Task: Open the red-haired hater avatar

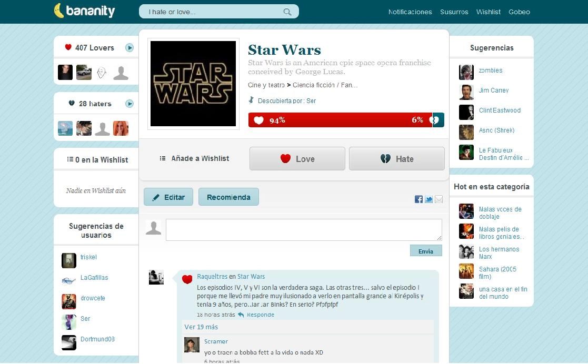Action: click(x=121, y=128)
